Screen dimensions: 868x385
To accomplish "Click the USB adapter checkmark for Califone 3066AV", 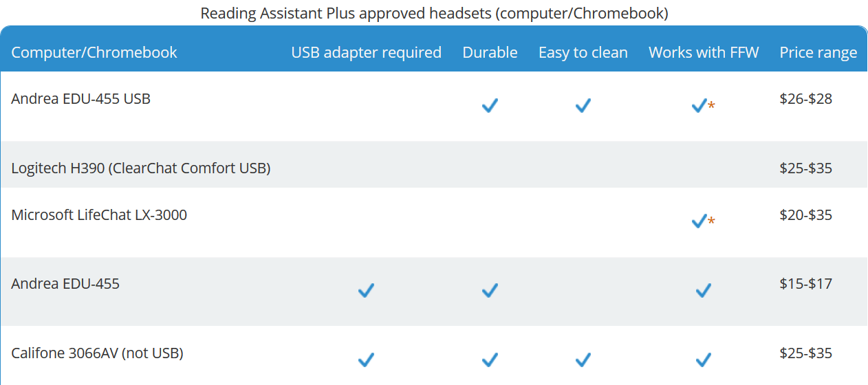I will click(x=366, y=360).
